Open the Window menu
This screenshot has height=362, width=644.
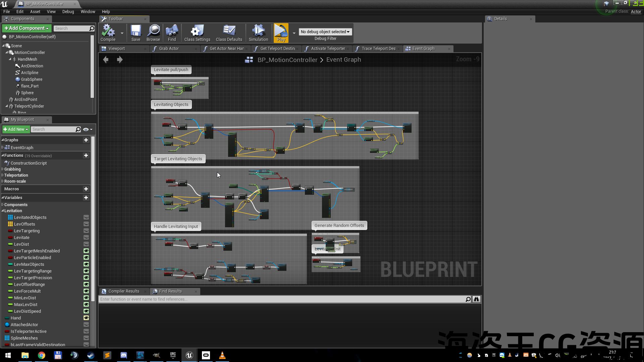tap(88, 11)
